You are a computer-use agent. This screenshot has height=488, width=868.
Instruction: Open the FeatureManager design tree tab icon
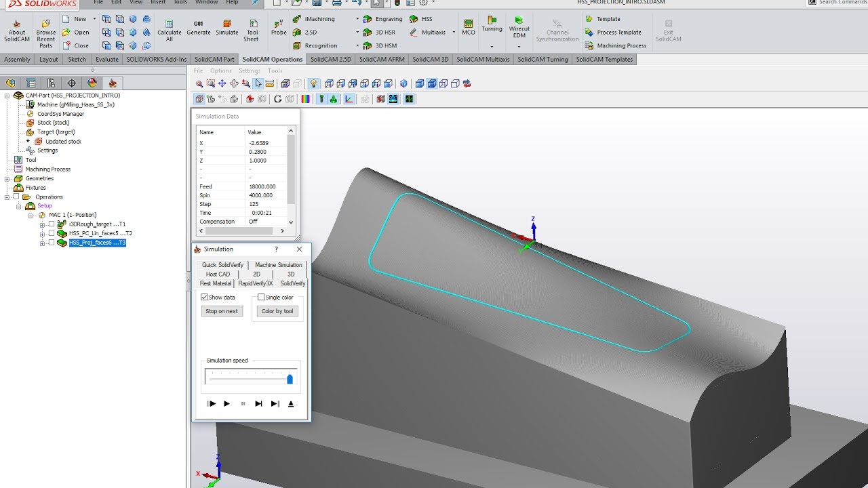pos(10,83)
